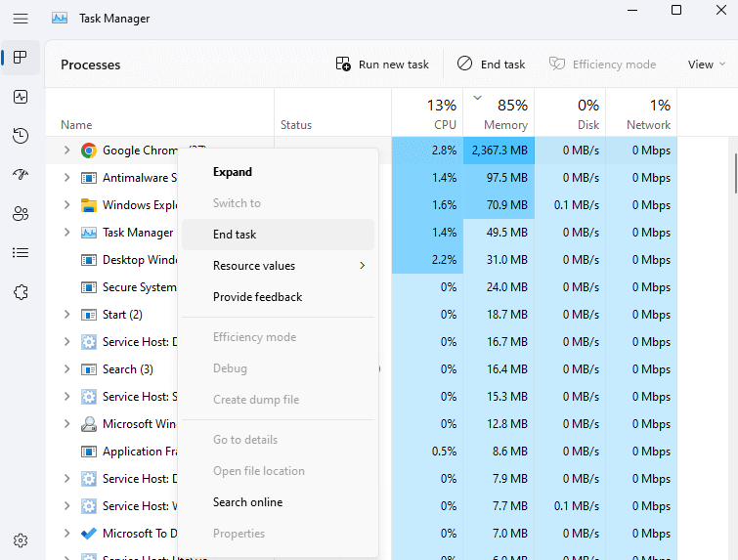Select Search online in context menu
The width and height of the screenshot is (738, 560).
pyautogui.click(x=247, y=502)
